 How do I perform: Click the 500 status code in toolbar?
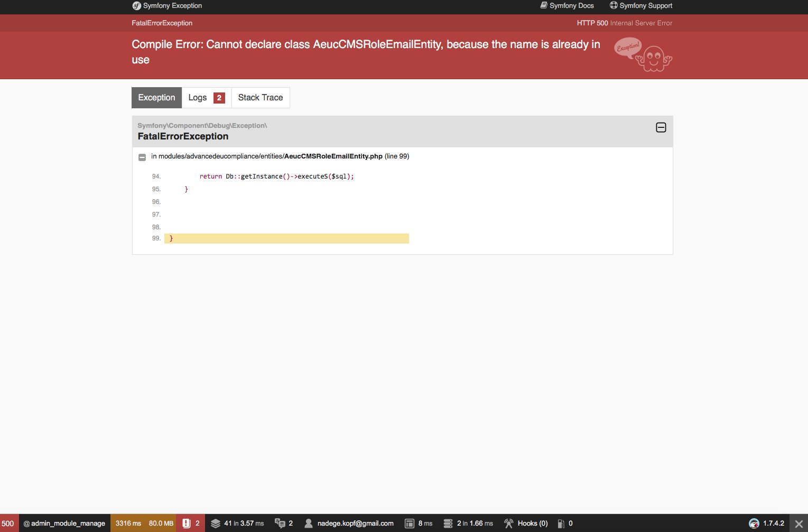pos(8,524)
